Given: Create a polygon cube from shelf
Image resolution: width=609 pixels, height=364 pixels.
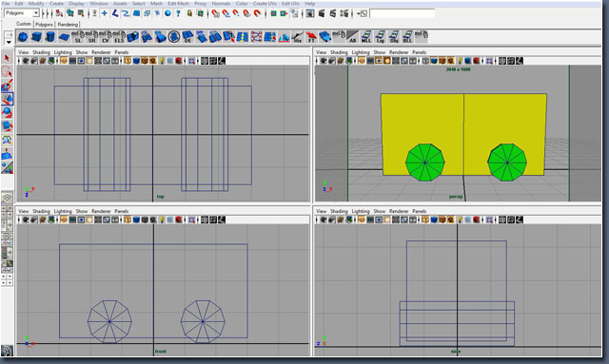Looking at the screenshot, I should click(x=36, y=37).
